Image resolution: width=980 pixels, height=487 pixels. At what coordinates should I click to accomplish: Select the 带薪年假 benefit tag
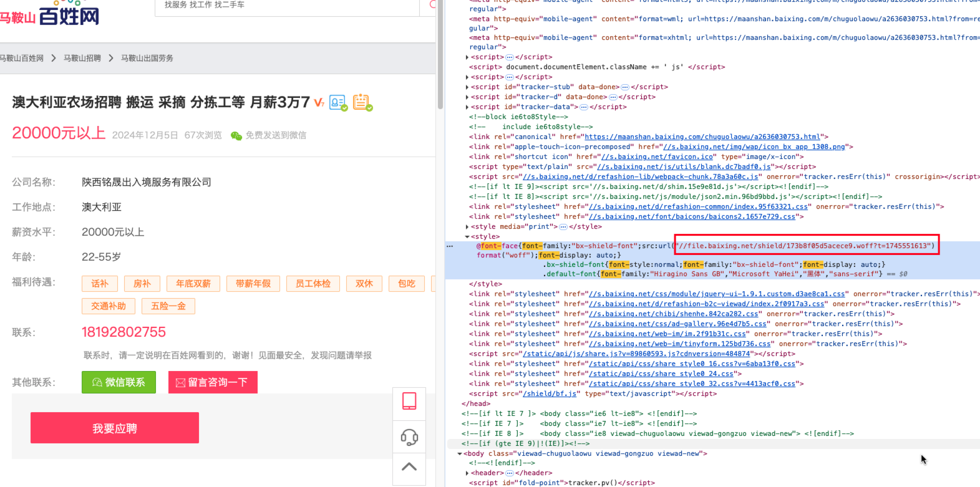pos(253,284)
